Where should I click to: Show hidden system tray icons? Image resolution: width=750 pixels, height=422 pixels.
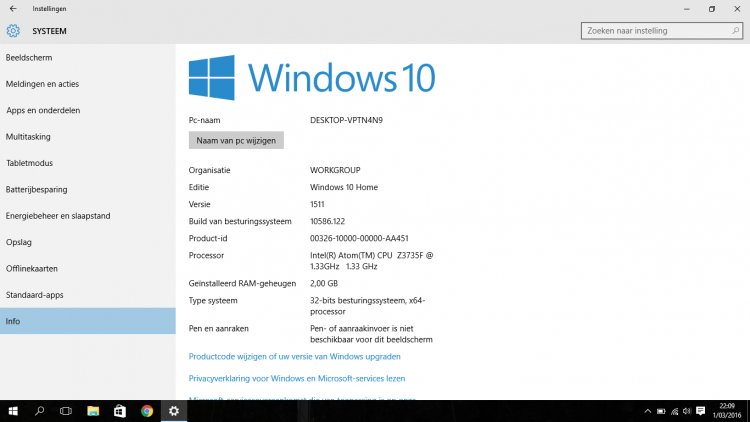pyautogui.click(x=647, y=411)
